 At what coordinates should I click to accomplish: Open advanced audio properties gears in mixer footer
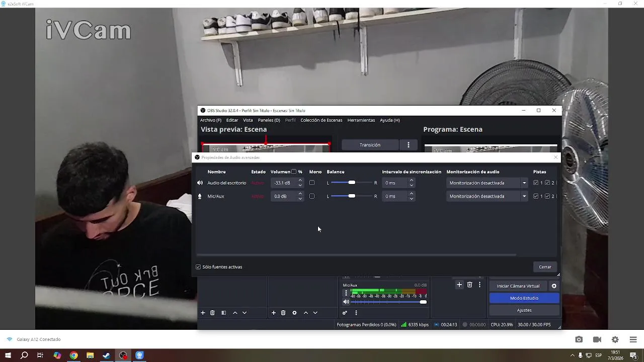pyautogui.click(x=345, y=313)
